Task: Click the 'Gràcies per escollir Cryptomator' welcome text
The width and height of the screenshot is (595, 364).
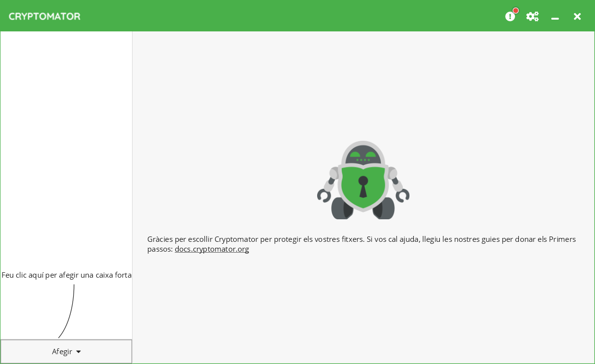Action: (x=361, y=244)
